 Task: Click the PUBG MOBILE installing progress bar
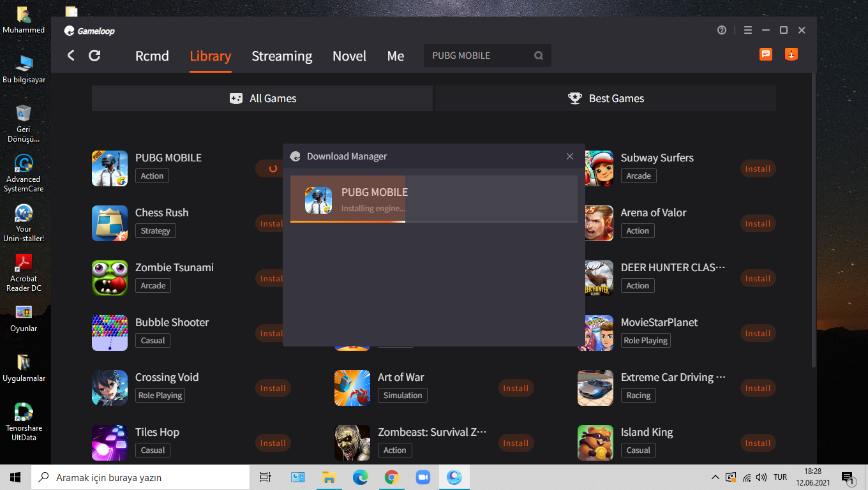tap(434, 221)
